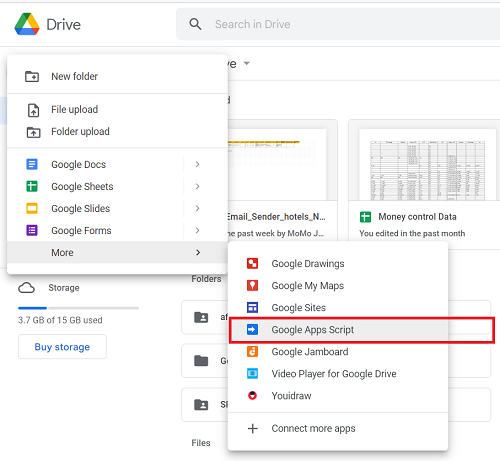The width and height of the screenshot is (500, 461).
Task: Click the Youidraw app icon
Action: pos(252,395)
